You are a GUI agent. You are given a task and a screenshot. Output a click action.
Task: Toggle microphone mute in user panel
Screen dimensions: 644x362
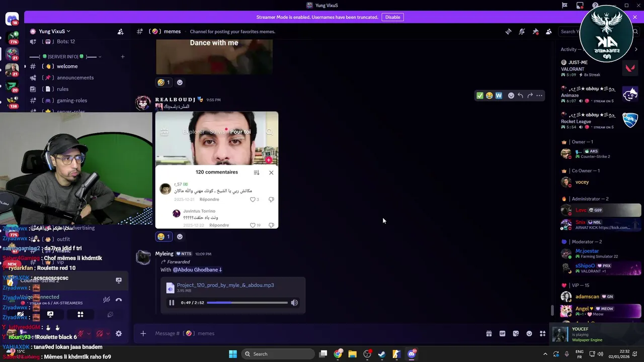point(80,333)
